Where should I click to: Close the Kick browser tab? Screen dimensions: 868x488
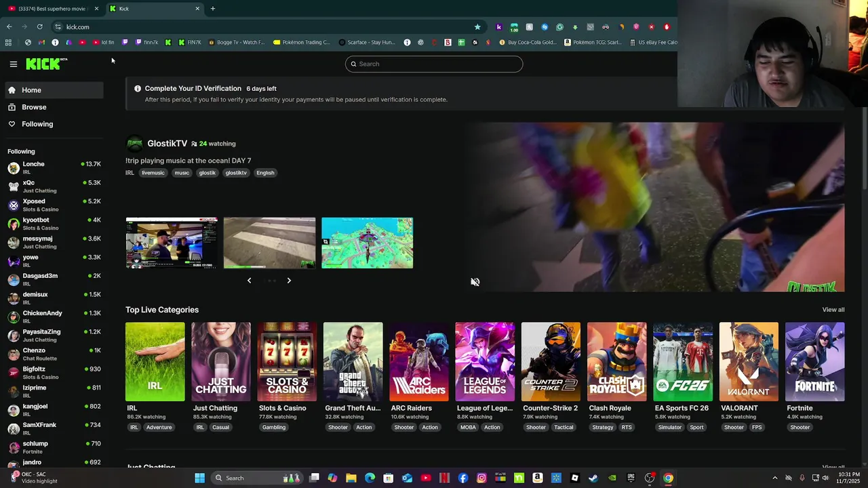(197, 9)
